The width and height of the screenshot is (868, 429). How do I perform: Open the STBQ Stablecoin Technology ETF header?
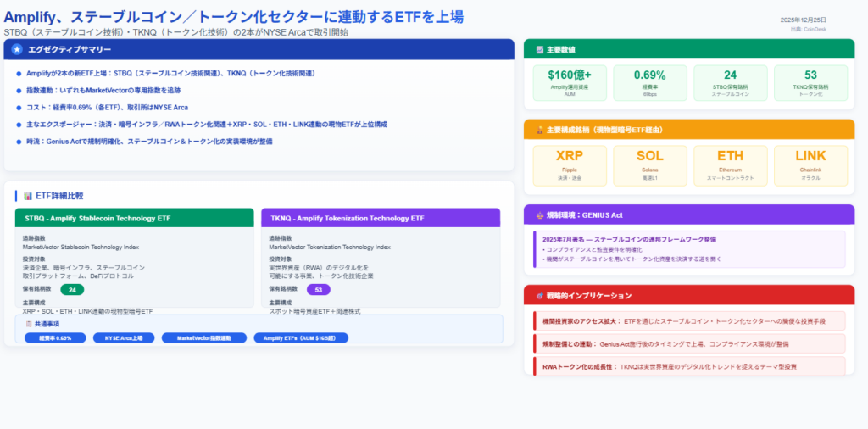click(134, 218)
